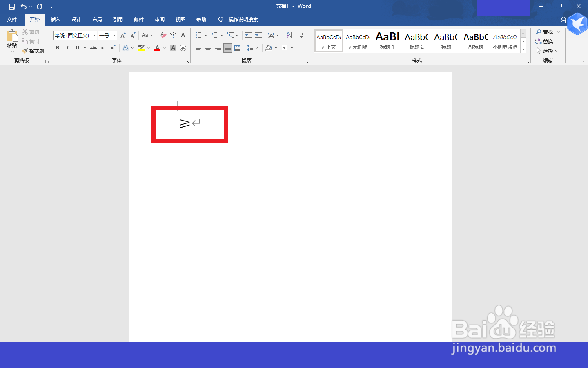
Task: Click the text effects A icon
Action: pos(126,48)
